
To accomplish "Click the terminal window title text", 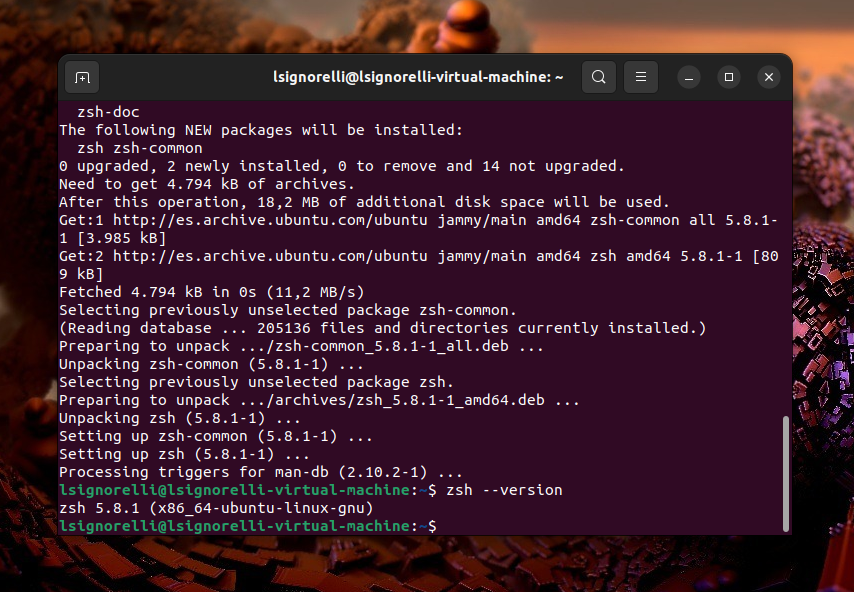I will coord(417,77).
